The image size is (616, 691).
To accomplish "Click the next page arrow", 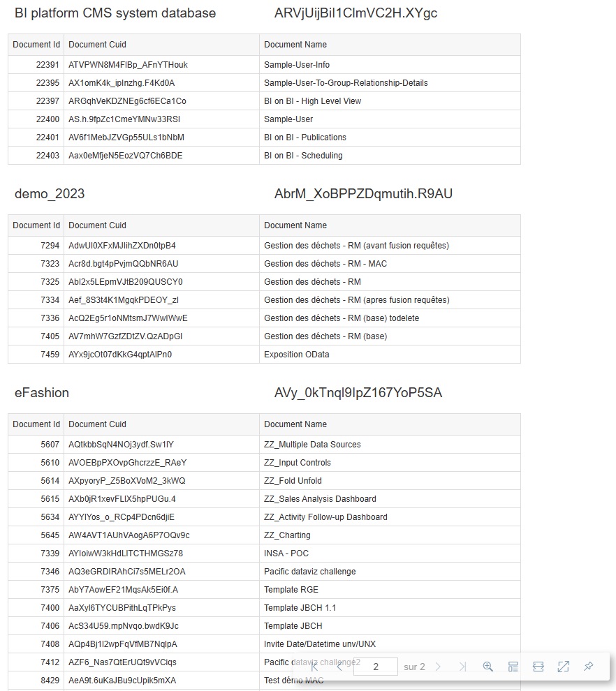I will (x=438, y=667).
